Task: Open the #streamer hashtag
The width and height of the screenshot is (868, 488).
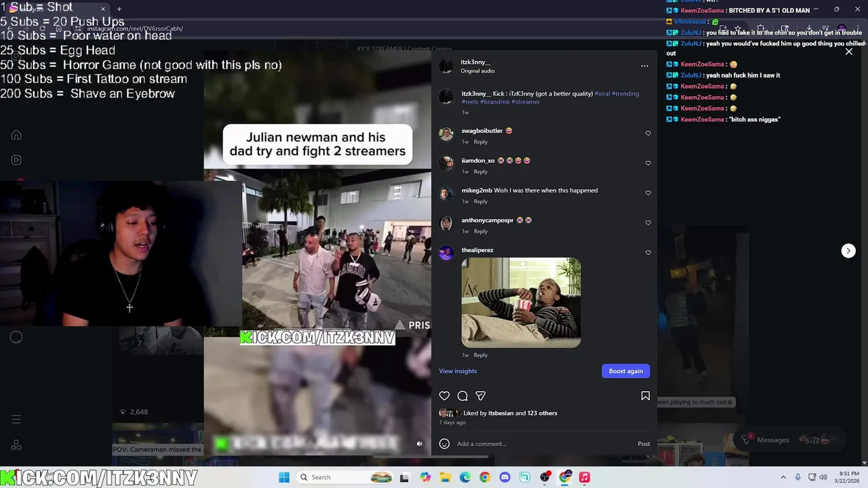Action: (526, 102)
